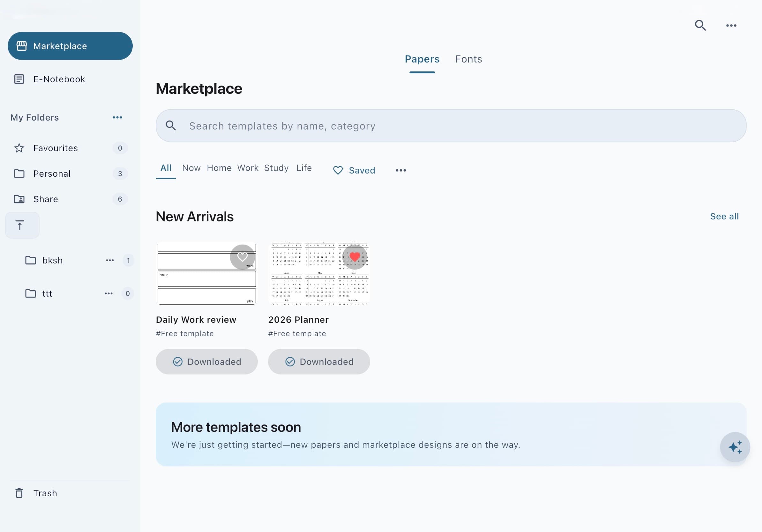The image size is (762, 532).
Task: Focus the Search templates input field
Action: click(x=451, y=126)
